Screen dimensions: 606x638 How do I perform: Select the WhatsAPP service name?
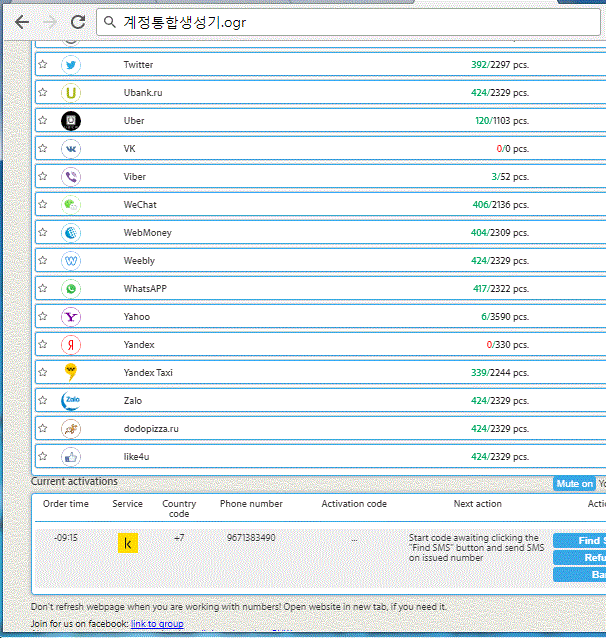(x=145, y=289)
